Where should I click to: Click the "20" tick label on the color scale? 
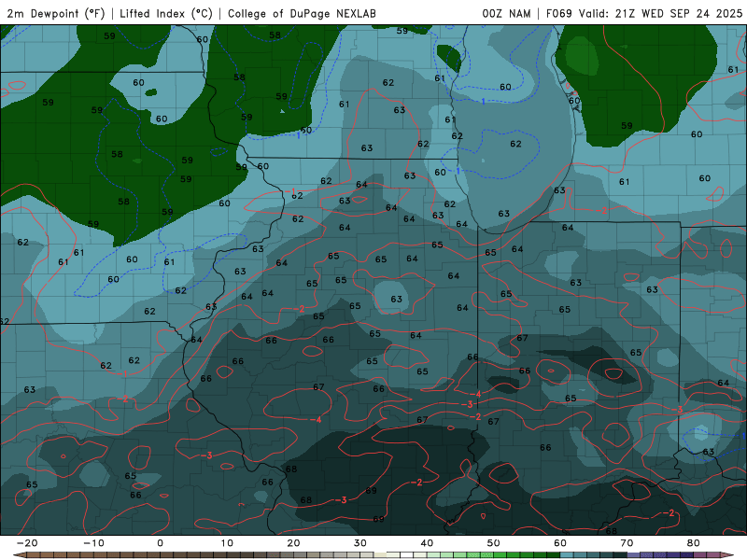pos(293,543)
